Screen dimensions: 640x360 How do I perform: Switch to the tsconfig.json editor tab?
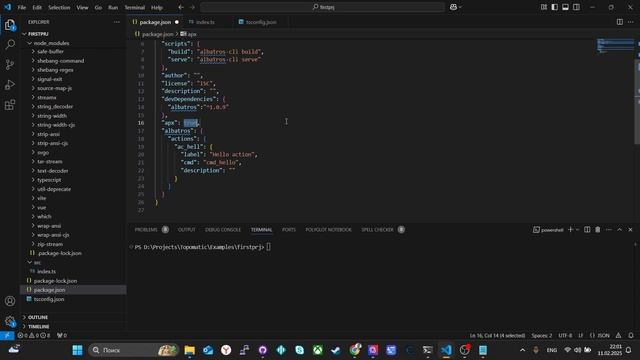(x=261, y=22)
